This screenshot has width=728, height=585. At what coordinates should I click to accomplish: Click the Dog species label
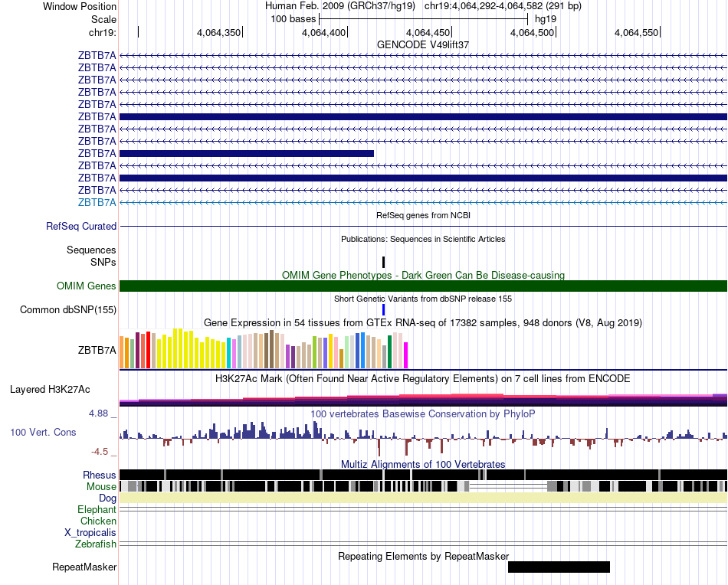[x=108, y=498]
